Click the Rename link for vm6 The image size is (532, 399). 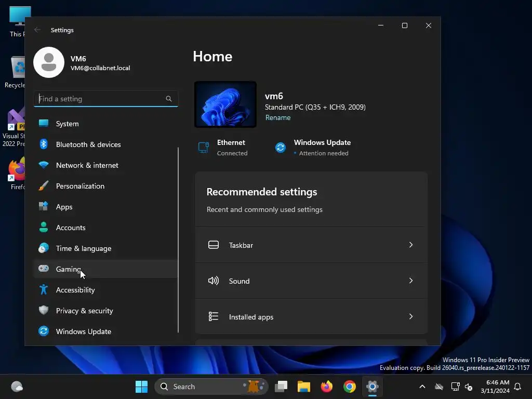(278, 117)
